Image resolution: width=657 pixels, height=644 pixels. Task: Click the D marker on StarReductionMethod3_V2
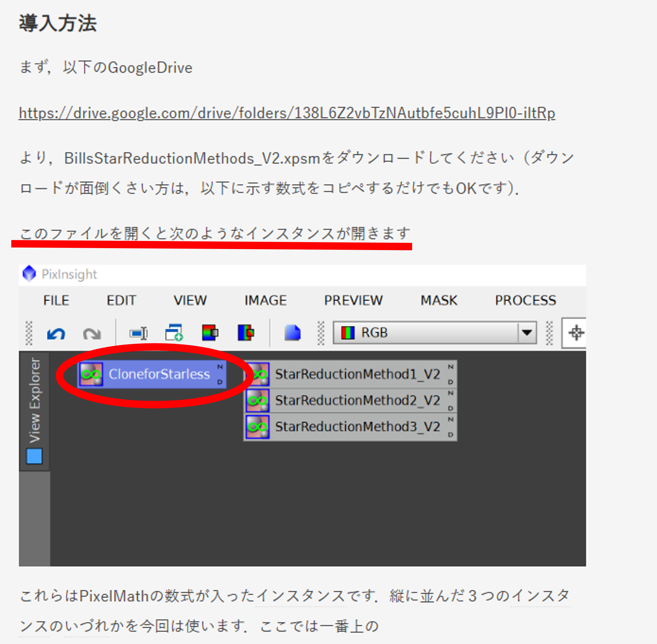[x=450, y=435]
